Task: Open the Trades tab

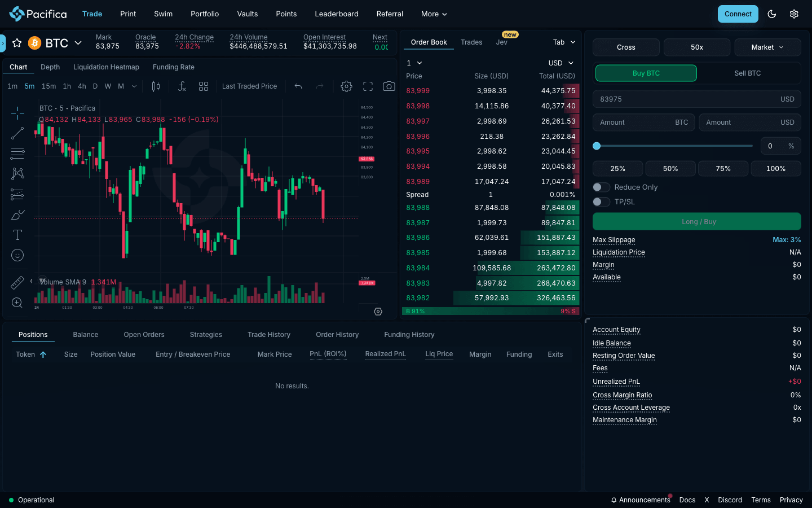Action: (x=471, y=42)
